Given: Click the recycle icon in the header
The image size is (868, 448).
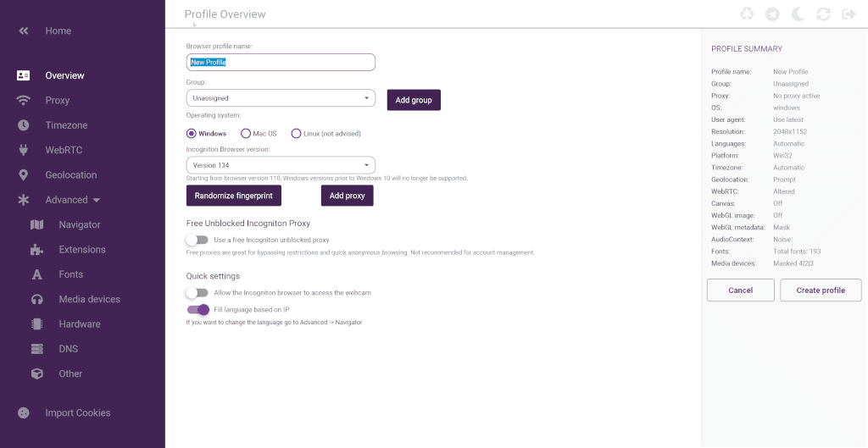Looking at the screenshot, I should point(747,14).
